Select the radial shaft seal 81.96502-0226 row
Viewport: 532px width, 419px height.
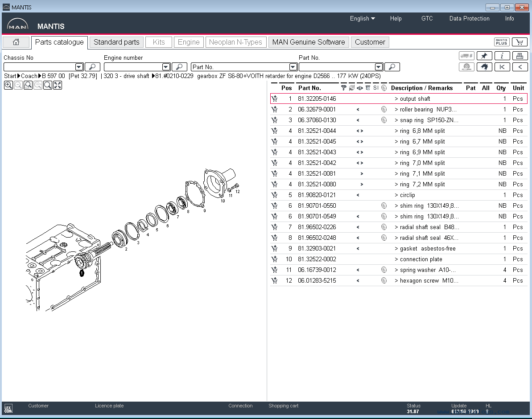399,227
